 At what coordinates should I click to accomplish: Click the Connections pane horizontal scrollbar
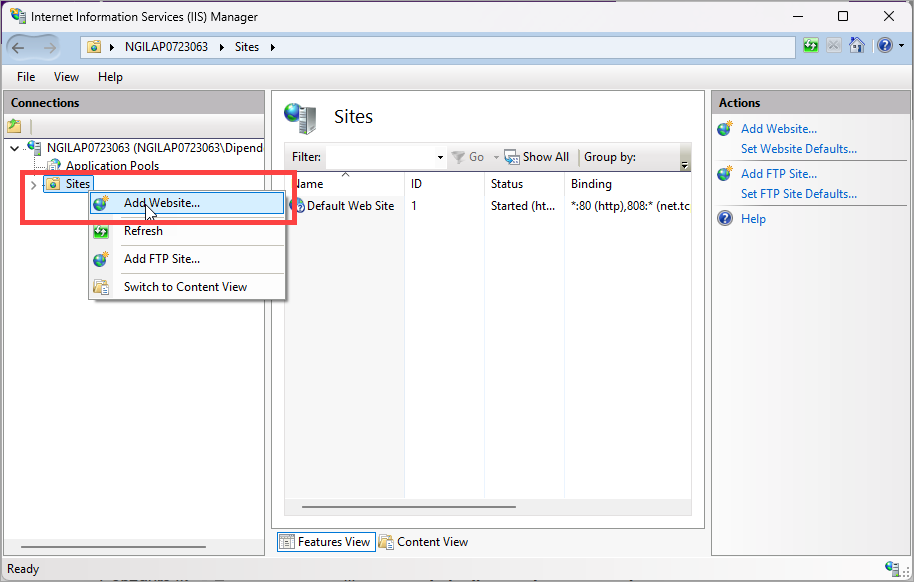coord(113,546)
